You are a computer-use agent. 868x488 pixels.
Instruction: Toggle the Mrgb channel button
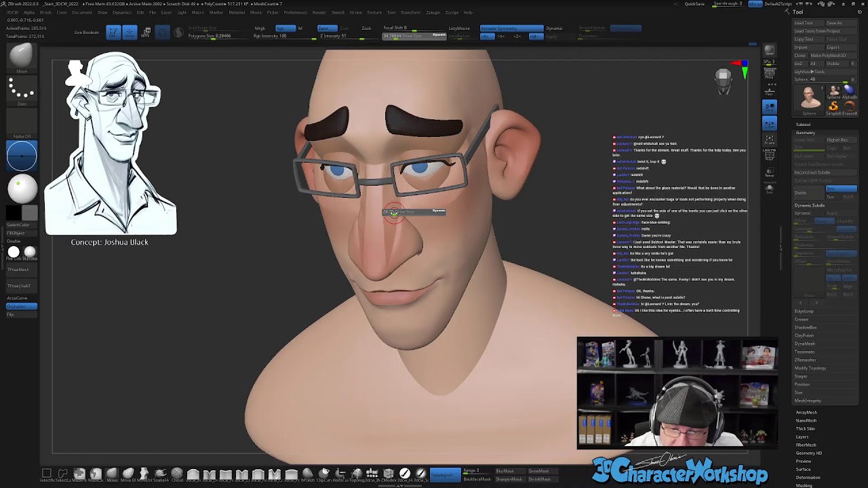coord(260,28)
